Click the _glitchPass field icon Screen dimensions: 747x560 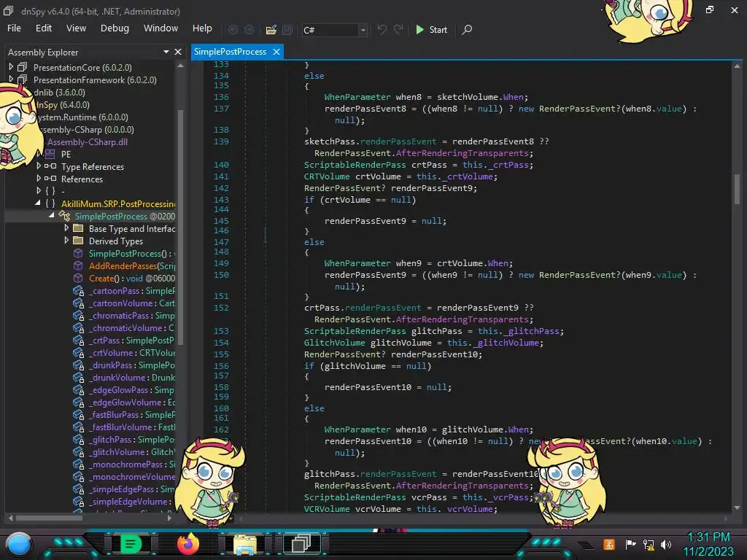(x=78, y=440)
